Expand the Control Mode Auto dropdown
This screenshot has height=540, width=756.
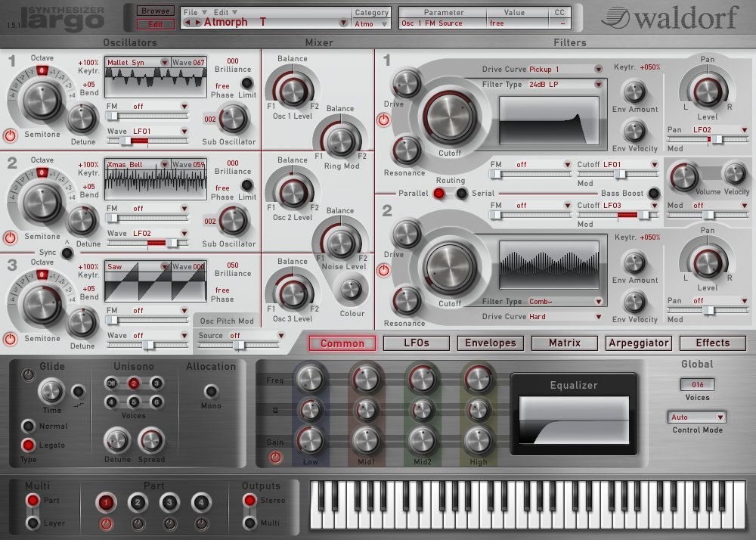(x=697, y=417)
